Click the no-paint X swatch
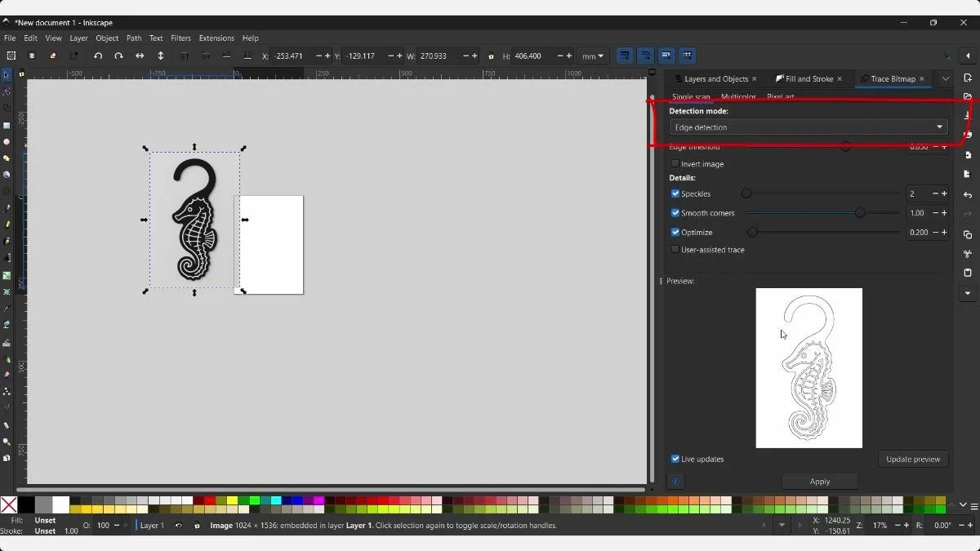 pos(9,505)
